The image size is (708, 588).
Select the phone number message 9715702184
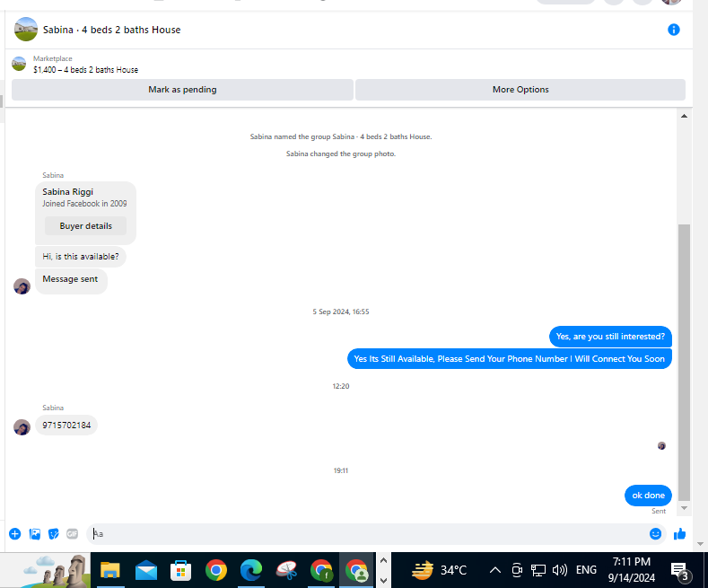[66, 425]
